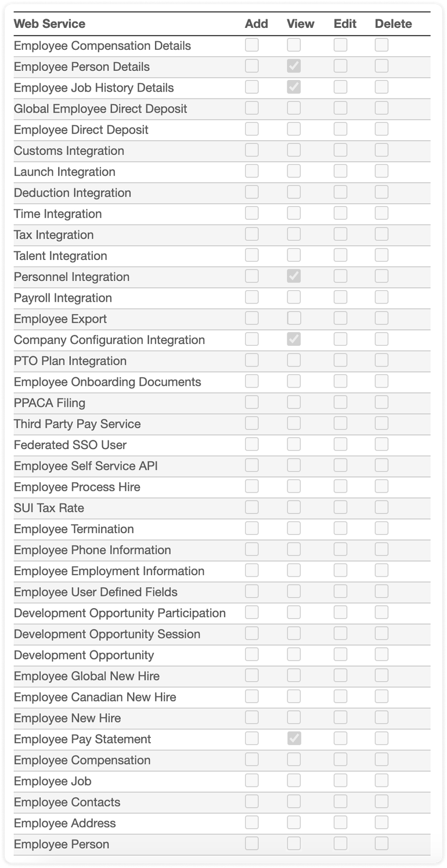This screenshot has height=868, width=447.
Task: Uncheck View for Employee Pay Statement
Action: [x=294, y=738]
